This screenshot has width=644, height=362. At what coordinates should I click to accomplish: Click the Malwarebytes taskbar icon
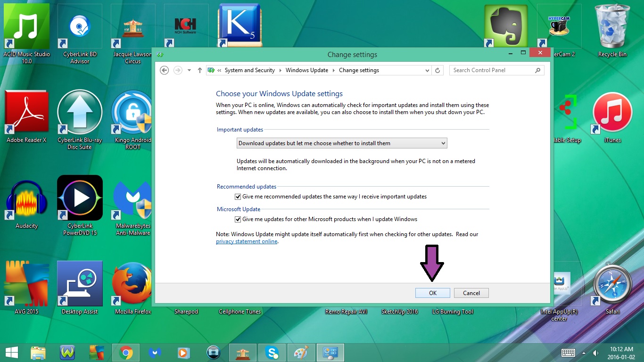pos(155,353)
